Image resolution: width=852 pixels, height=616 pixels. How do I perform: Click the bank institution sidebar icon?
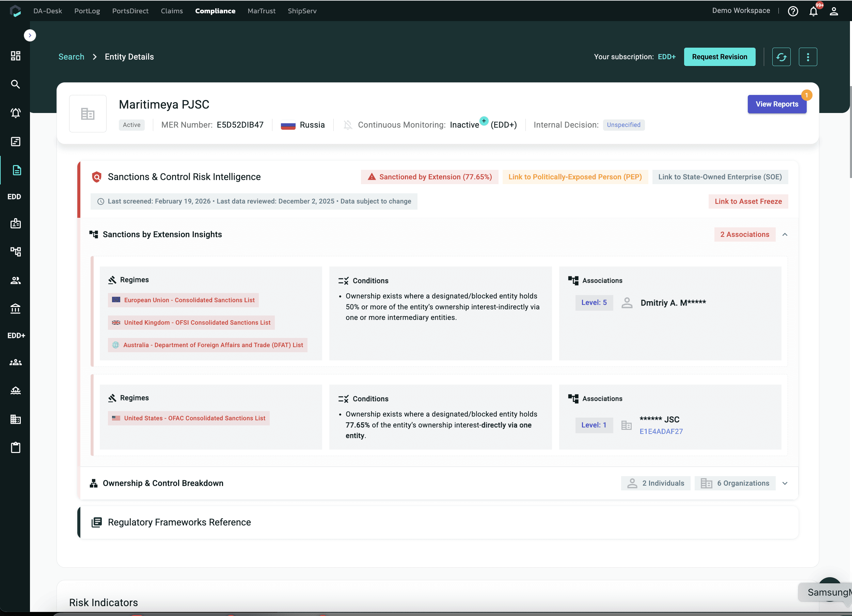click(x=15, y=309)
